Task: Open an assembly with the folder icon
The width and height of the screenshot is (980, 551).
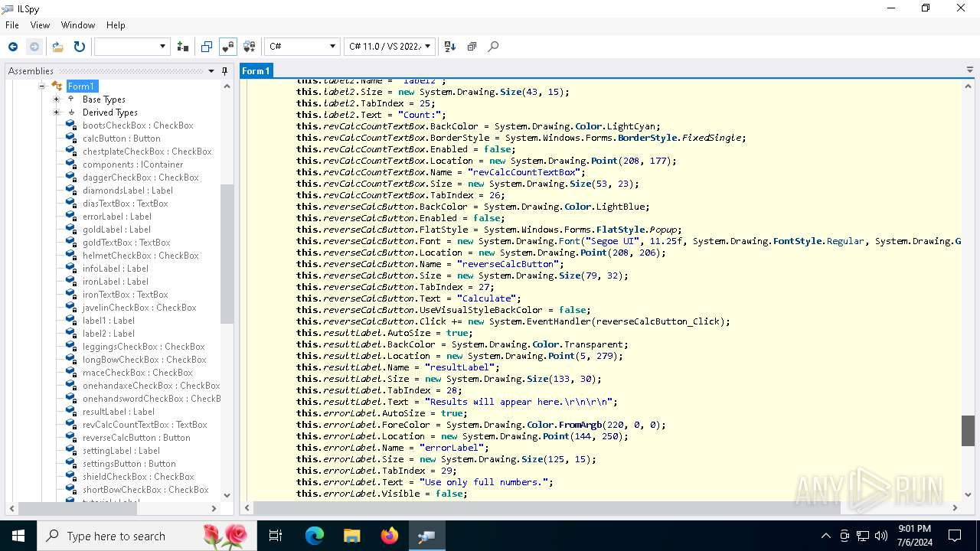Action: click(x=57, y=47)
